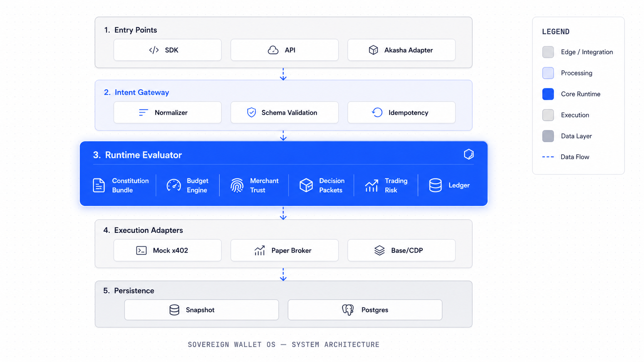Select the Schema Validation shield icon
Viewport: 644px width, 362px height.
[252, 112]
